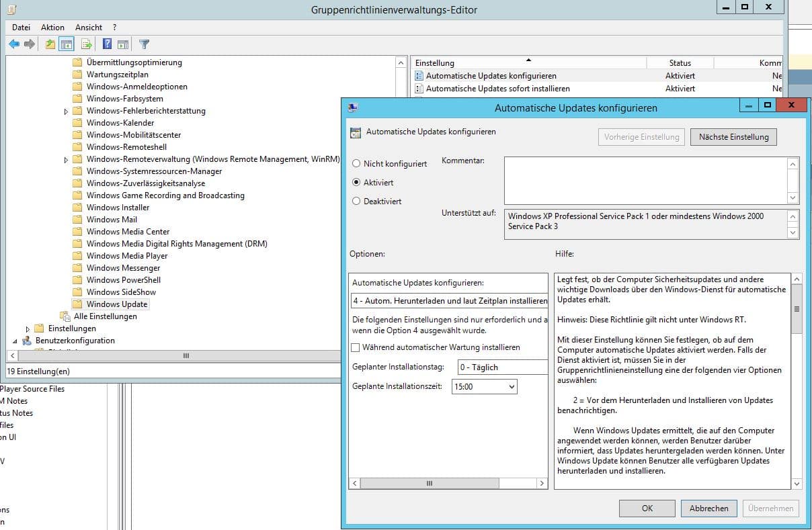
Task: Click the options pane horizontal scrollbar thumb
Action: (x=429, y=484)
